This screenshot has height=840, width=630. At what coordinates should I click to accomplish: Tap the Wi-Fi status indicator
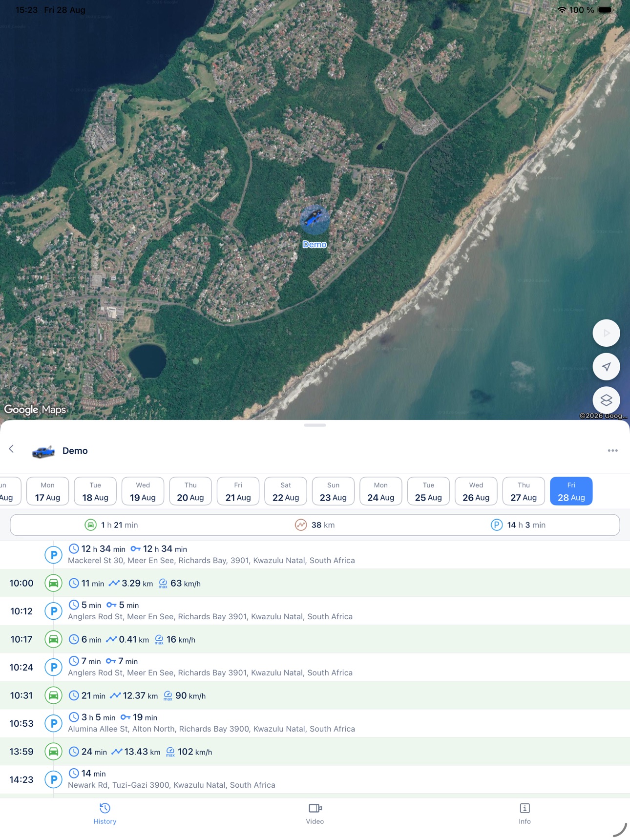coord(562,10)
